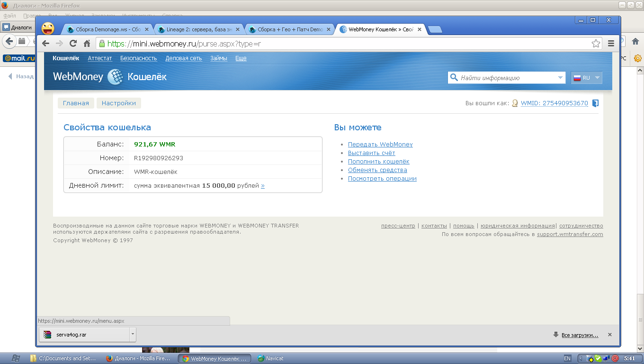Open the Займы menu item

219,58
